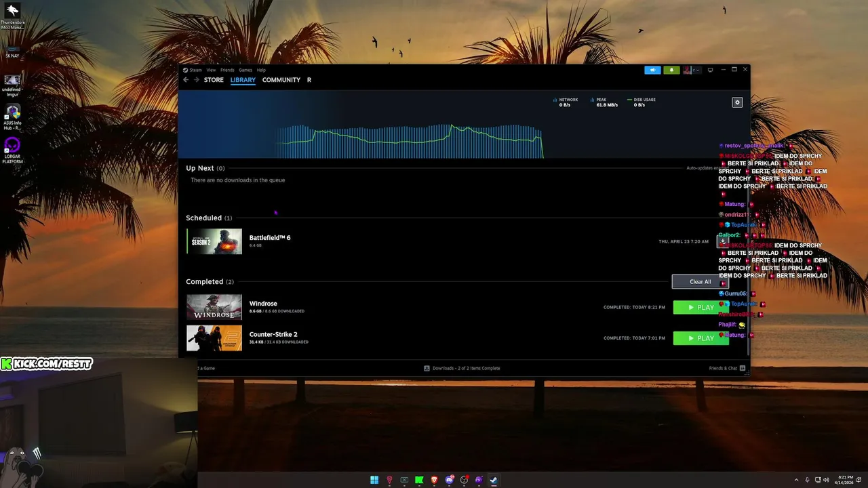Click the Disk Usage 0 B/s stat

642,102
